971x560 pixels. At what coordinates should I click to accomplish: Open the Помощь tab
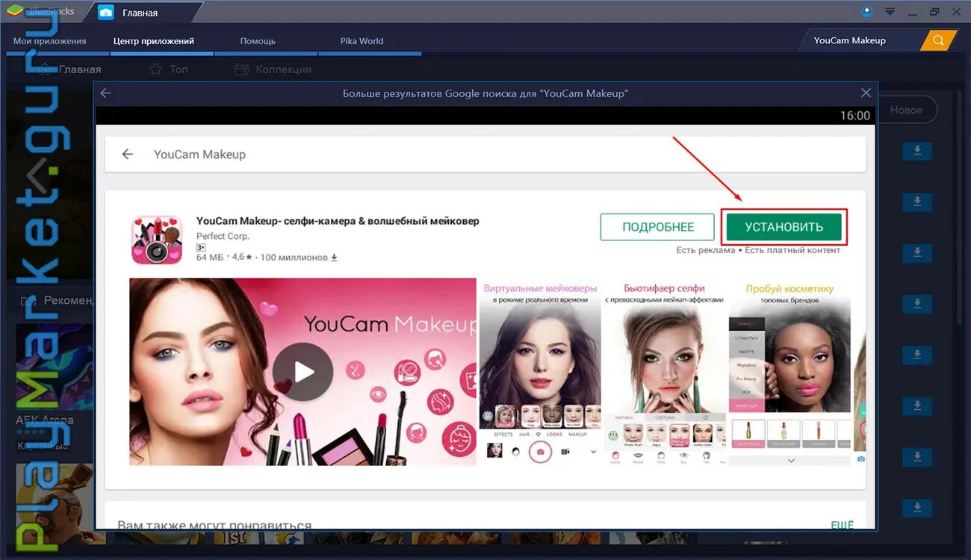tap(258, 41)
